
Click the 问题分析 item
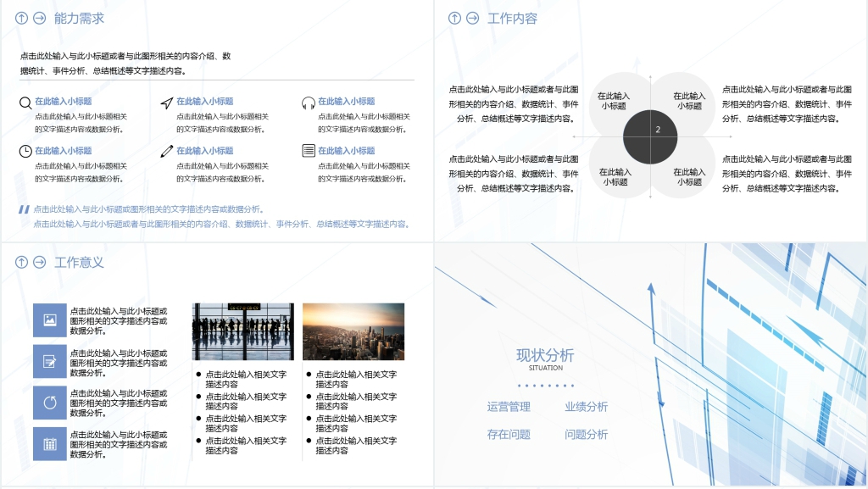pyautogui.click(x=587, y=434)
